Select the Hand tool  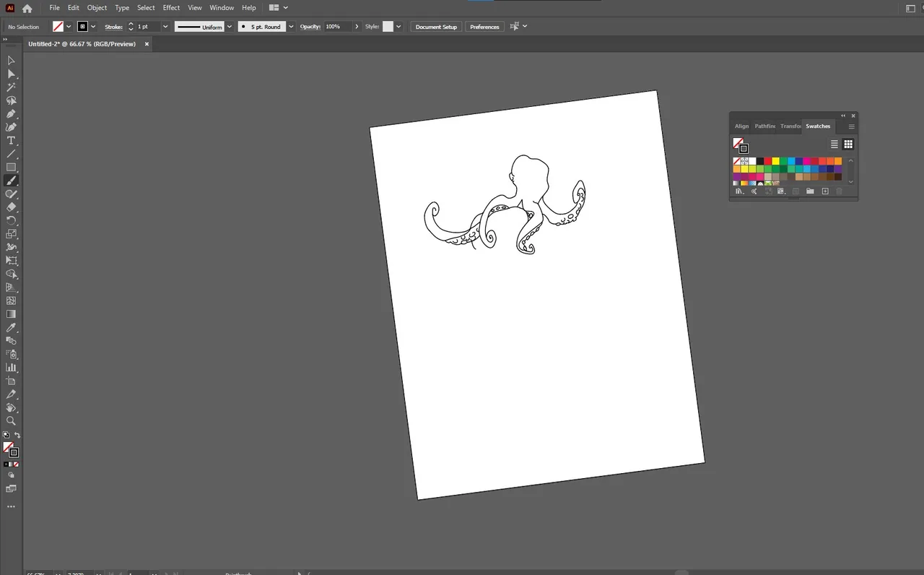pos(11,408)
